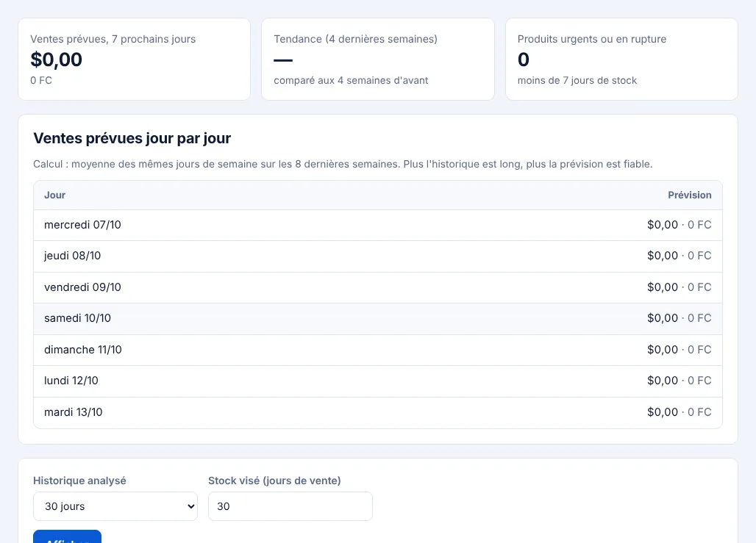Click the Calcul explanation paragraph
This screenshot has height=543, width=756.
tap(343, 165)
